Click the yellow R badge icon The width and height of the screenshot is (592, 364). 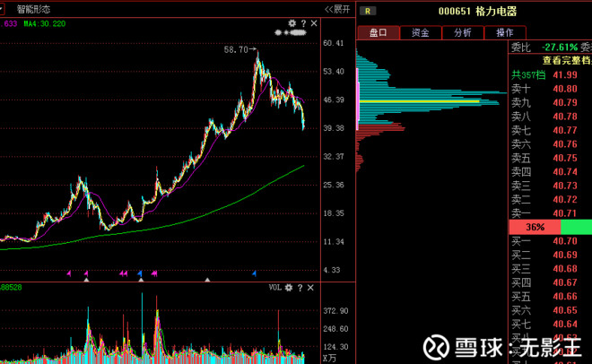click(x=368, y=11)
